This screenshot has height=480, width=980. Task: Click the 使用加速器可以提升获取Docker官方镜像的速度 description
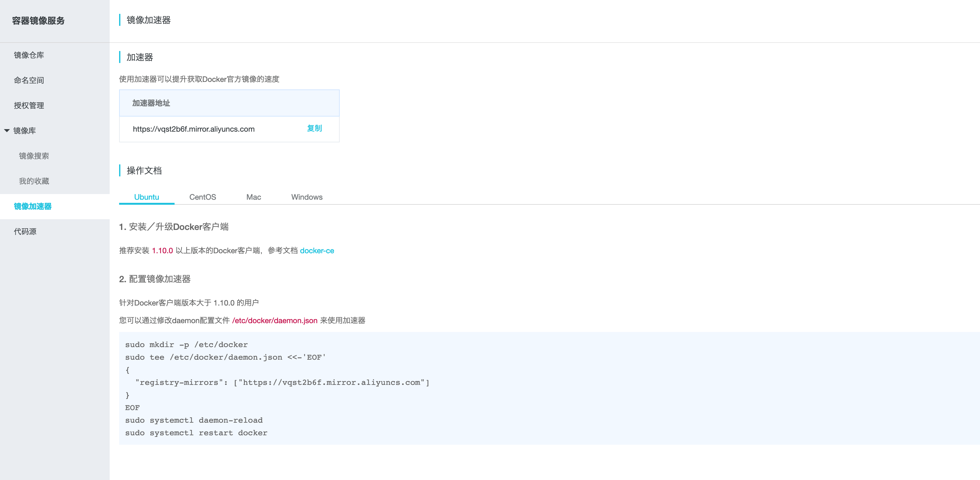tap(199, 79)
